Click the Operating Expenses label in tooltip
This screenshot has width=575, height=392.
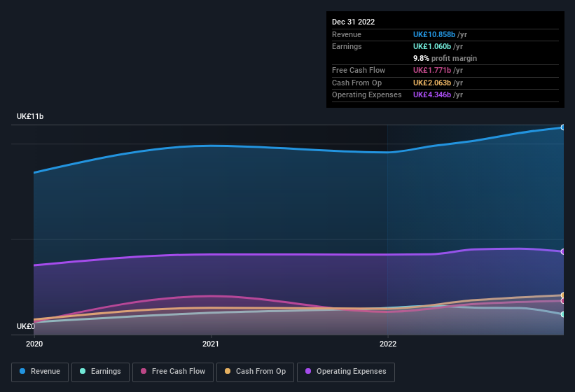367,94
